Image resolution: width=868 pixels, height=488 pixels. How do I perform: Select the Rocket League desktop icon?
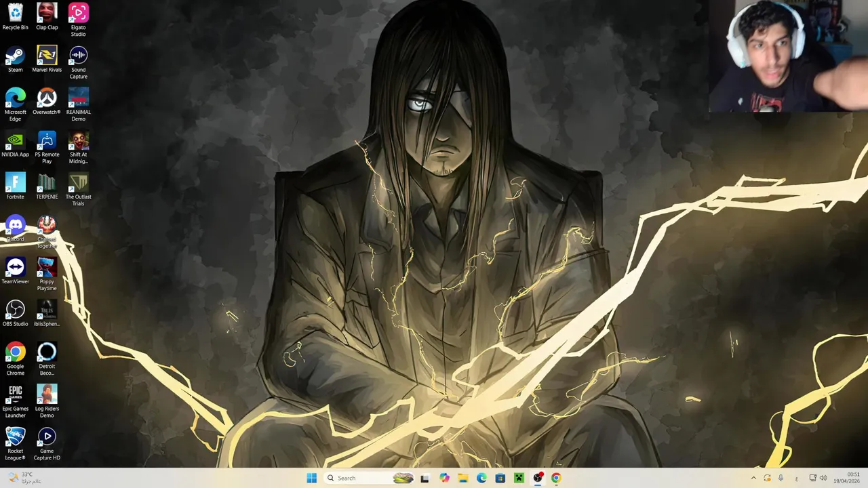click(15, 444)
